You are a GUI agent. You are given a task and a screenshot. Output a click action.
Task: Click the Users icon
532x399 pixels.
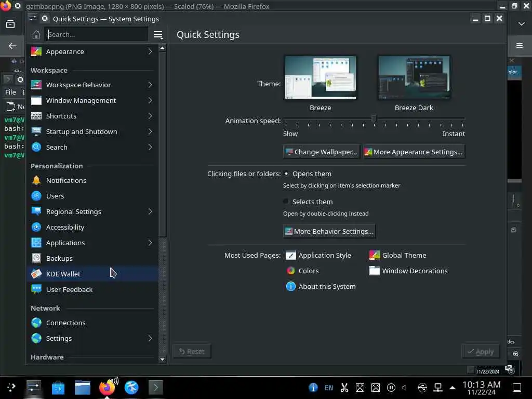36,196
